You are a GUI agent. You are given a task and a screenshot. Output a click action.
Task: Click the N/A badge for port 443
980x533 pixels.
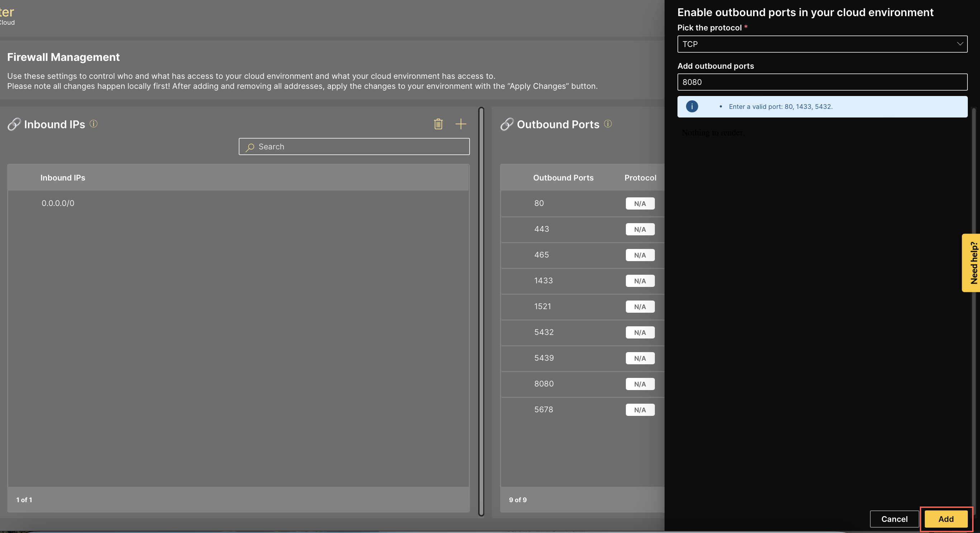(x=640, y=229)
